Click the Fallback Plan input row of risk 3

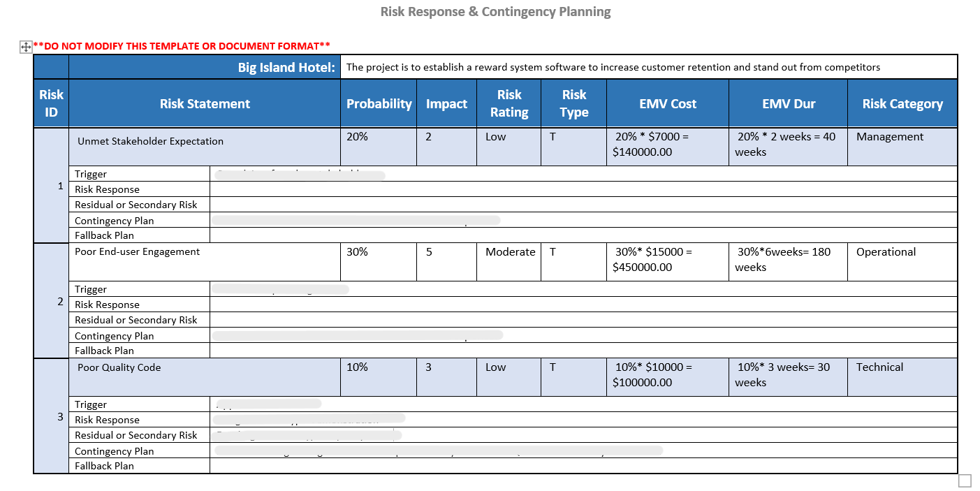(x=583, y=466)
